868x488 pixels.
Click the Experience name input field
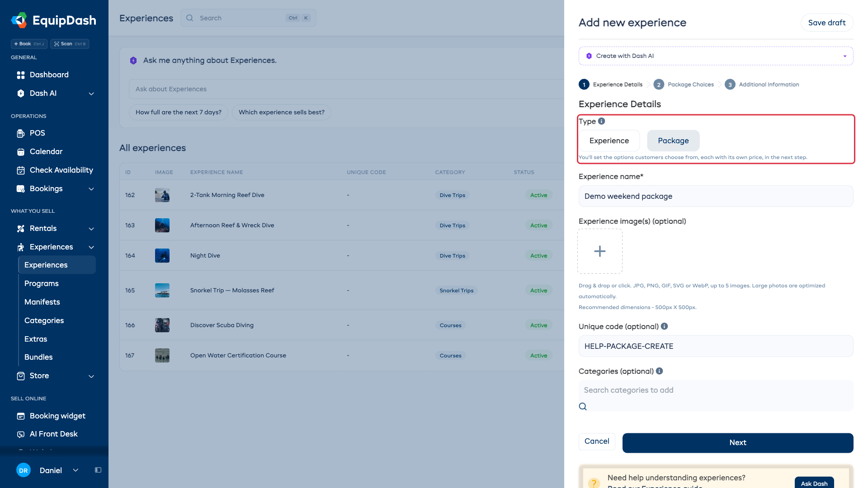click(x=716, y=196)
